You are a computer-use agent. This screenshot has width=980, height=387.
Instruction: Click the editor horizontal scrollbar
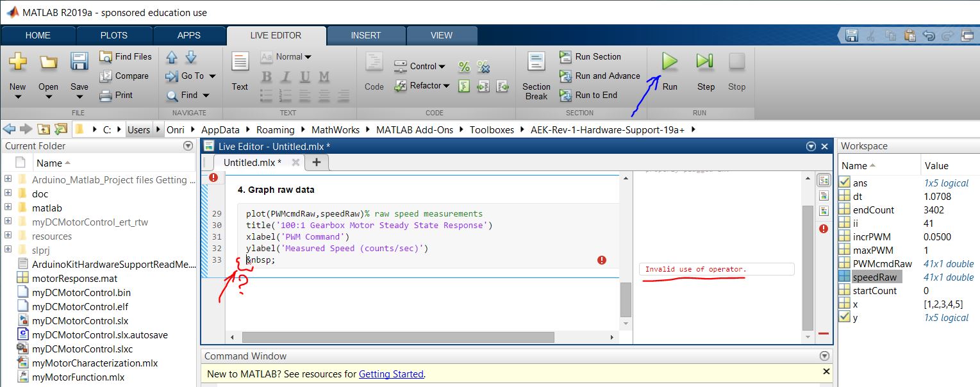(397, 337)
